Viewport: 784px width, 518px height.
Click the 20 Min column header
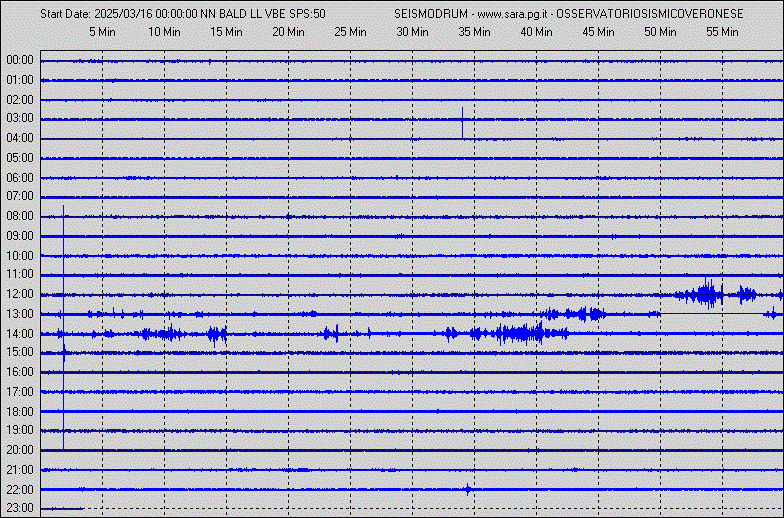pyautogui.click(x=288, y=32)
